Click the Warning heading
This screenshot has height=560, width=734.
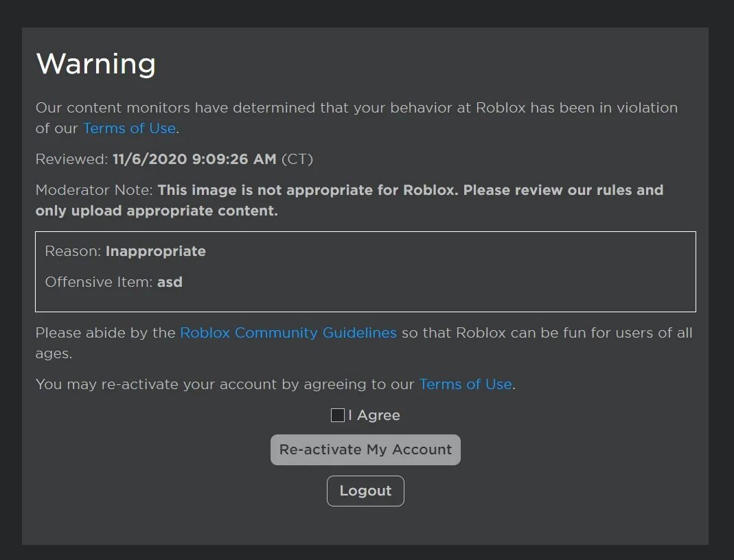coord(96,64)
